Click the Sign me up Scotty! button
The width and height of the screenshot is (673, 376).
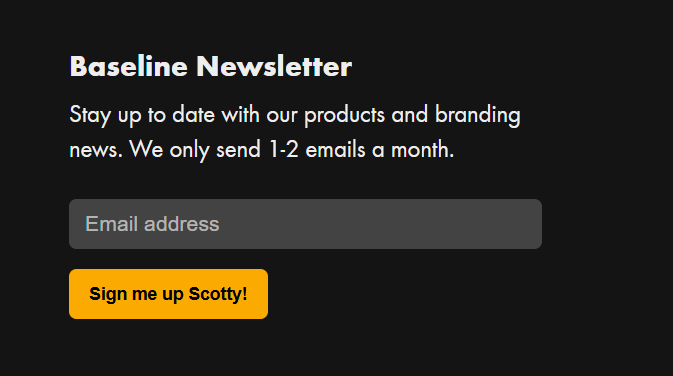(168, 294)
